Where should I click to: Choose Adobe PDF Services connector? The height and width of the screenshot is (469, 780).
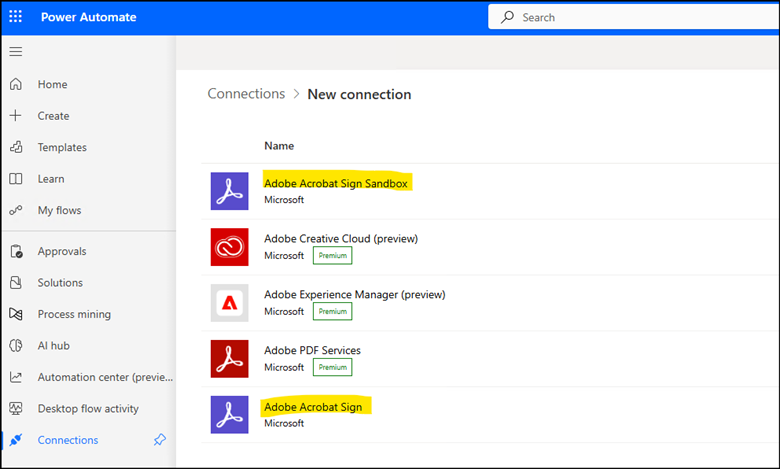pos(312,350)
